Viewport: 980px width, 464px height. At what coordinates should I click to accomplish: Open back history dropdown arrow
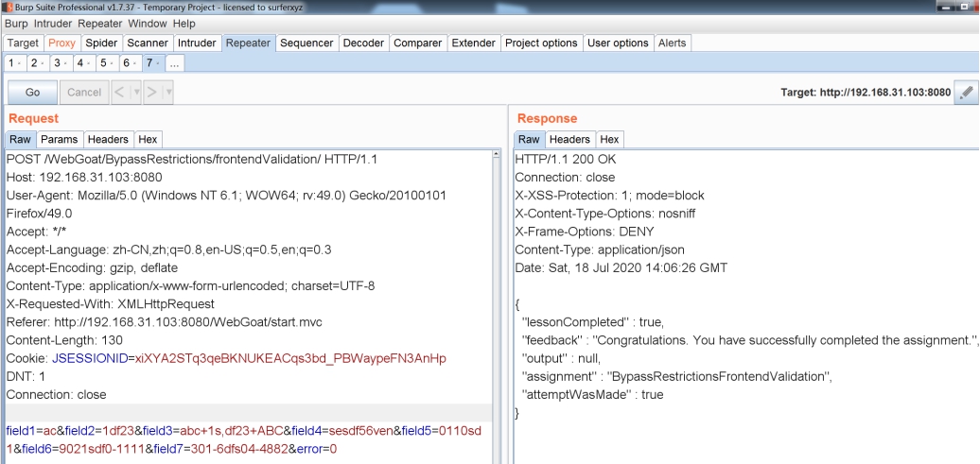point(136,92)
